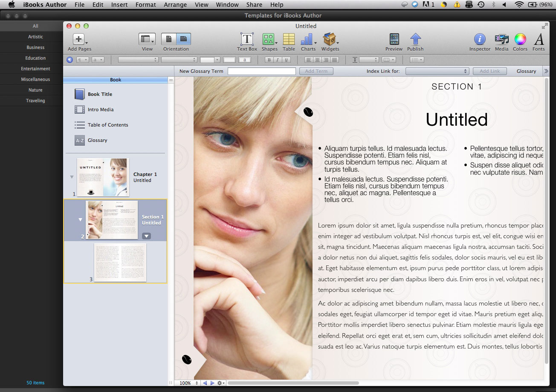Open the character style dropdown
The height and width of the screenshot is (392, 556).
click(98, 60)
